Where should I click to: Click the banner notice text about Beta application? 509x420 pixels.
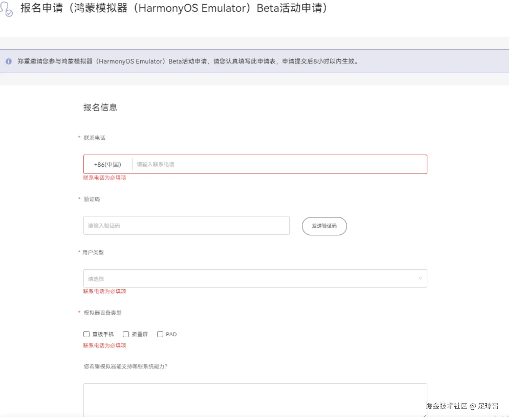pyautogui.click(x=188, y=61)
